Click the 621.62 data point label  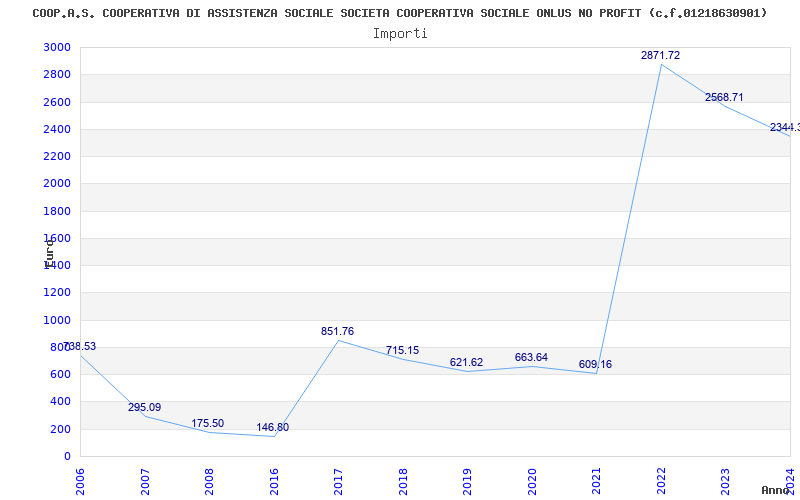tap(466, 363)
